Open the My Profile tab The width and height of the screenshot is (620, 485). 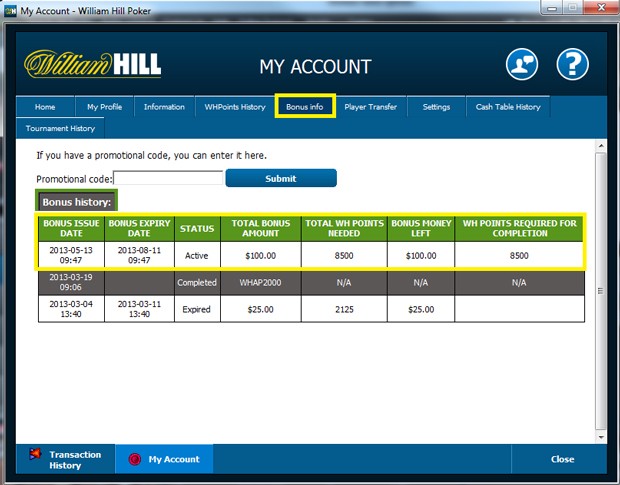[104, 107]
